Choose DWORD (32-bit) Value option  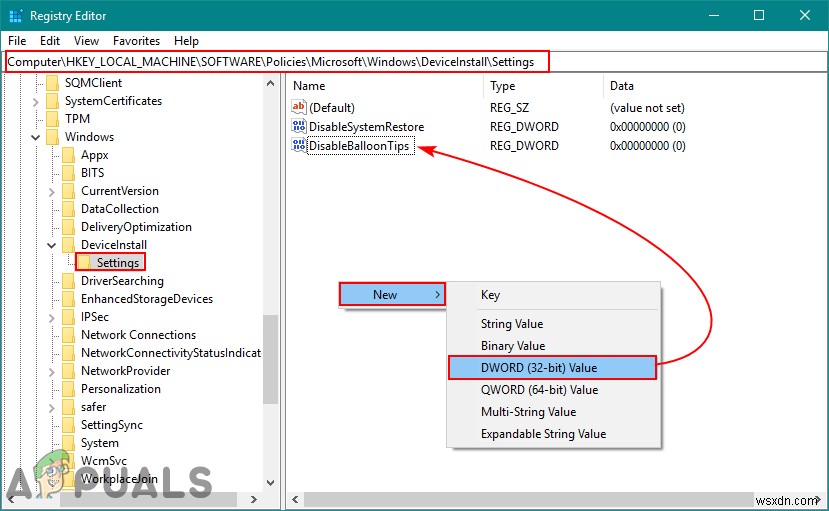click(x=552, y=368)
